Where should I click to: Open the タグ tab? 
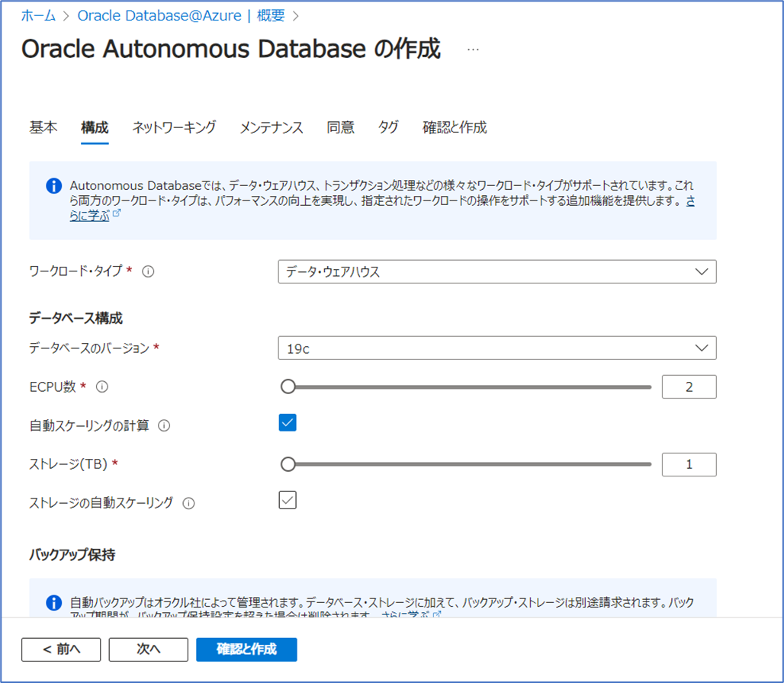(x=388, y=127)
